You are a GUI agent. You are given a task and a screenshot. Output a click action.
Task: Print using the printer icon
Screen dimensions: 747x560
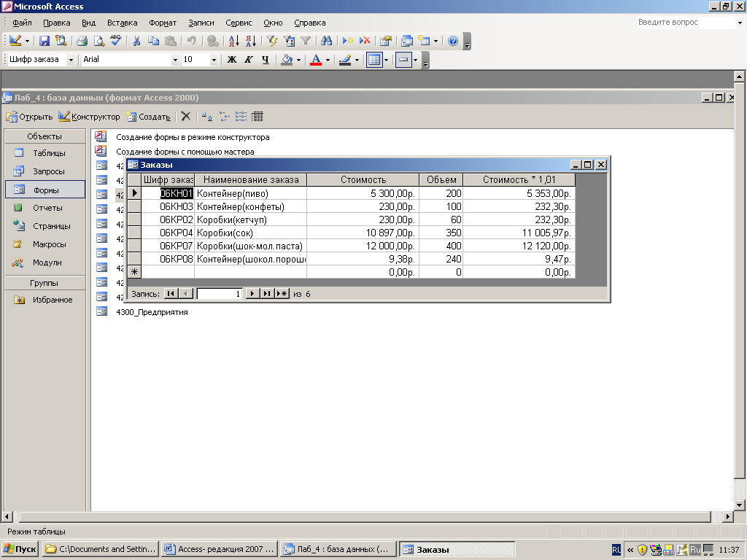click(82, 41)
